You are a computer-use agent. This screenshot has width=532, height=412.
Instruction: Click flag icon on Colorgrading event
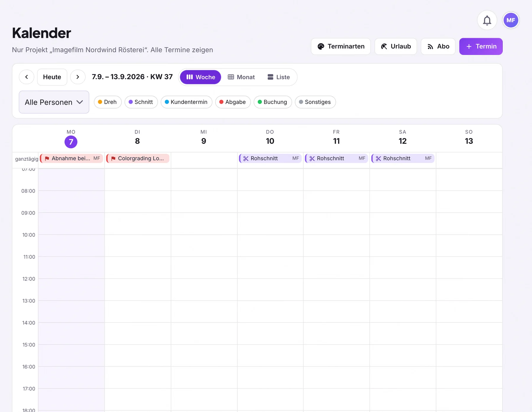coord(113,159)
